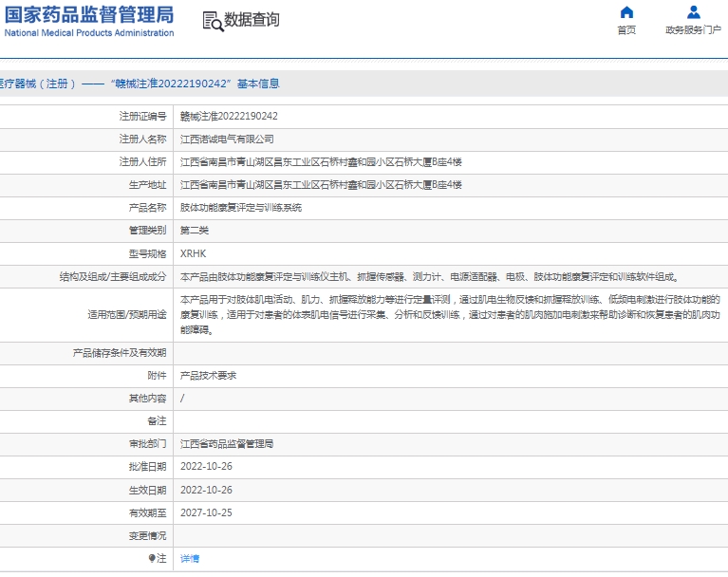Click the 适用范围/预期用途 description paragraph

(450, 315)
